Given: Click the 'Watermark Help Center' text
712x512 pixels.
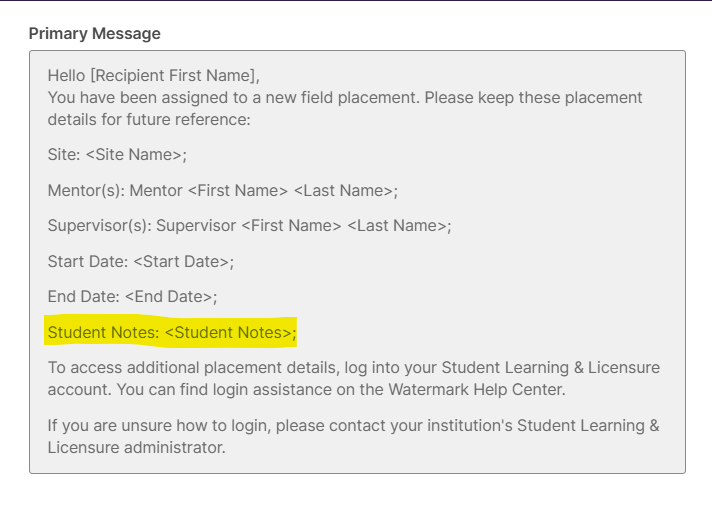Looking at the screenshot, I should tap(476, 389).
